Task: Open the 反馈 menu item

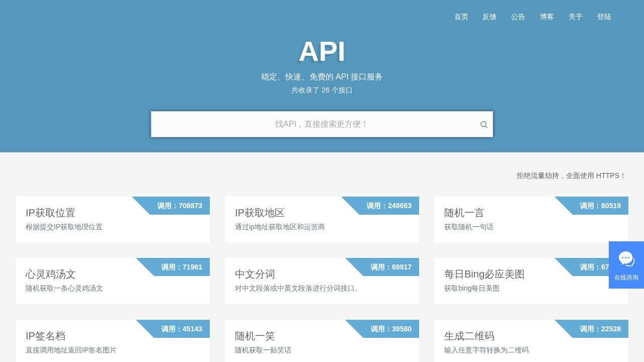Action: 490,17
